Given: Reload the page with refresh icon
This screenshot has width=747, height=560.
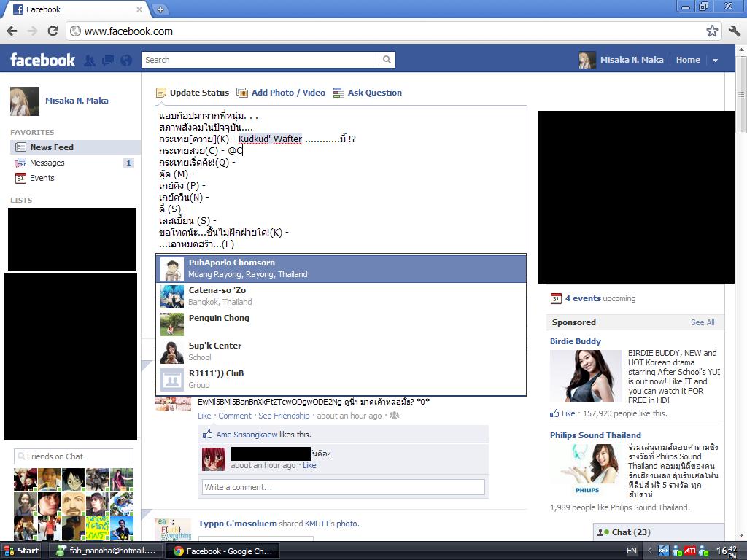Looking at the screenshot, I should pos(53,31).
